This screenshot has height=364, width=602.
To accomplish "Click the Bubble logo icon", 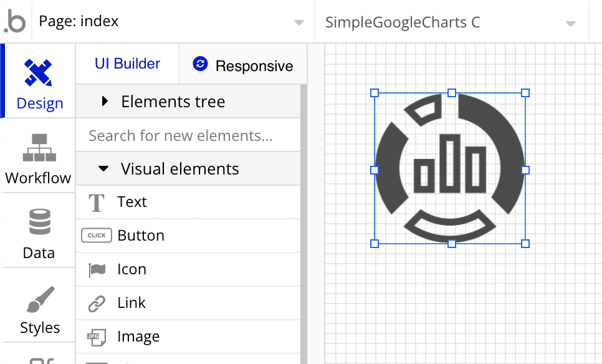I will click(15, 22).
